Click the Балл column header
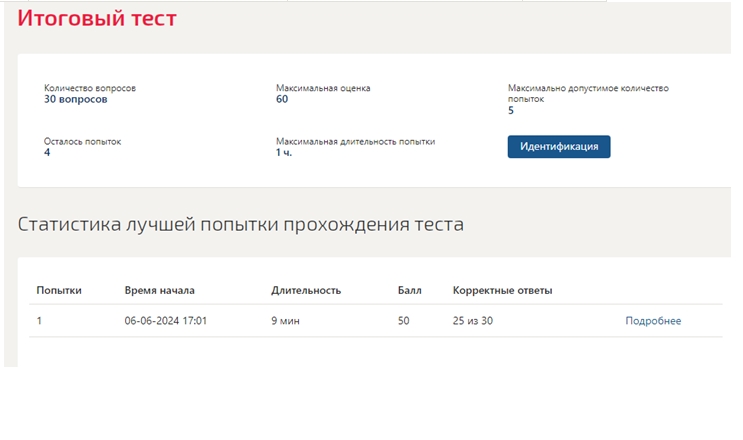Image resolution: width=743 pixels, height=440 pixels. [409, 290]
